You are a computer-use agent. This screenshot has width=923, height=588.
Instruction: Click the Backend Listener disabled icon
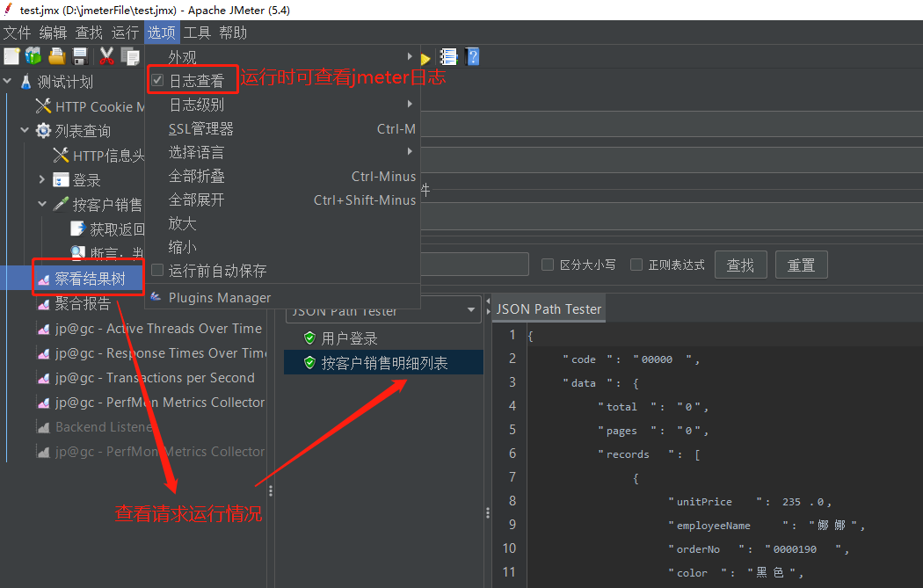point(44,427)
